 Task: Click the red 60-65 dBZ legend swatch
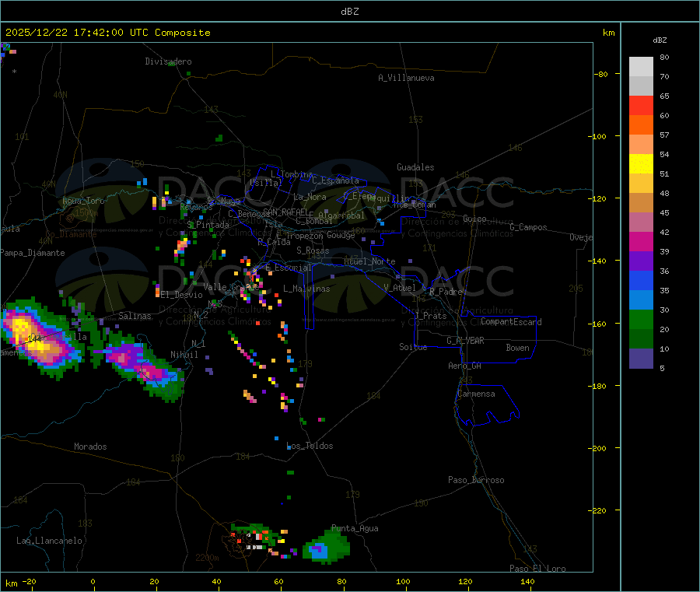point(641,105)
